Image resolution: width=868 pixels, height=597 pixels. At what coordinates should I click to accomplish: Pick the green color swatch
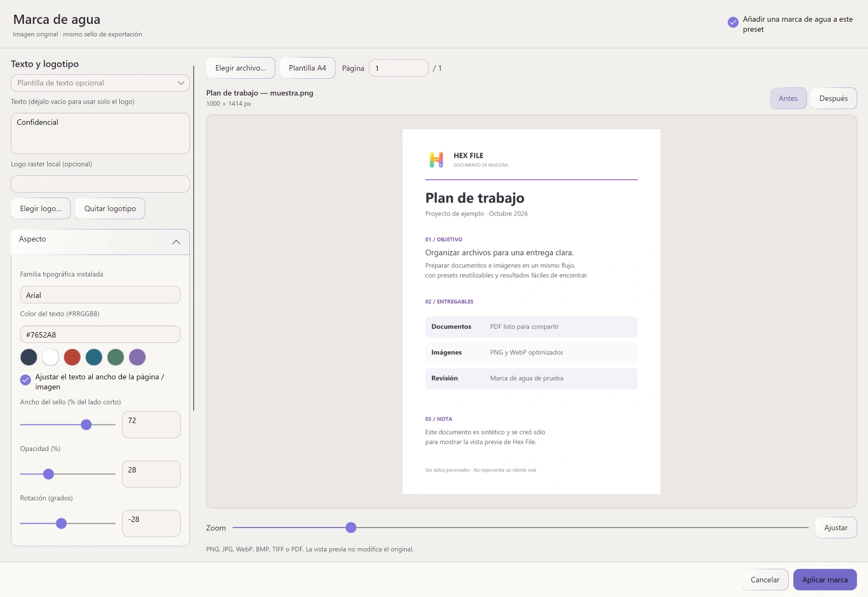click(116, 357)
